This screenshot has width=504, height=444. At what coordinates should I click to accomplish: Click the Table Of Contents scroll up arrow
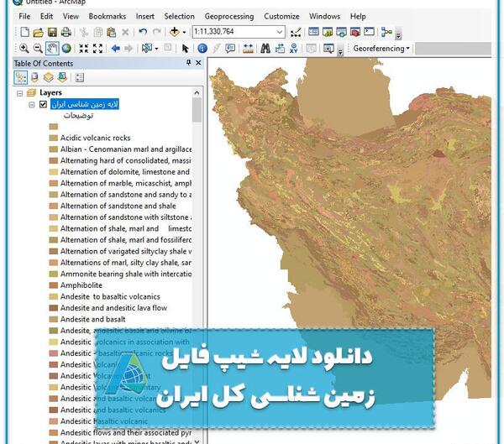197,93
